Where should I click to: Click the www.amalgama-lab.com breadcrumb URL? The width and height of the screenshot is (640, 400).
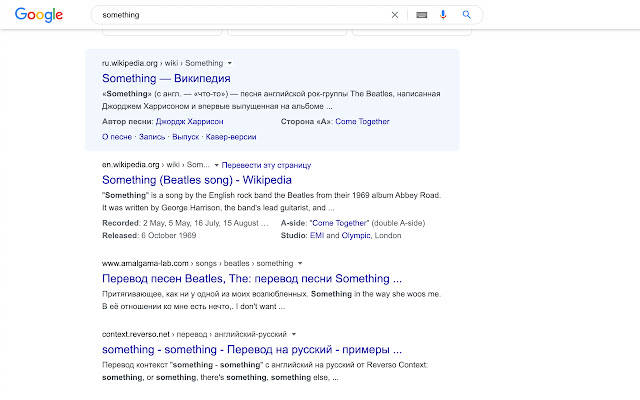198,263
